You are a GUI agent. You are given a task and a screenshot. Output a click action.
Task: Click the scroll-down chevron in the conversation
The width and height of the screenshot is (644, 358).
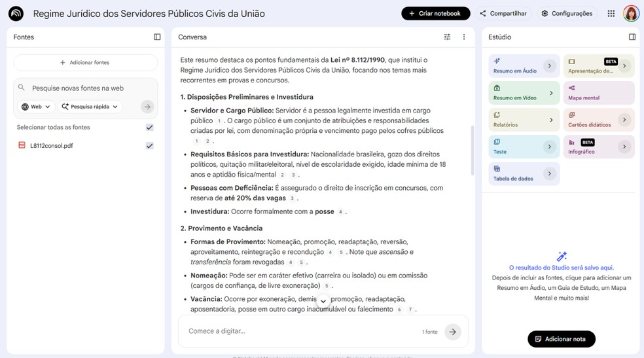pyautogui.click(x=323, y=301)
